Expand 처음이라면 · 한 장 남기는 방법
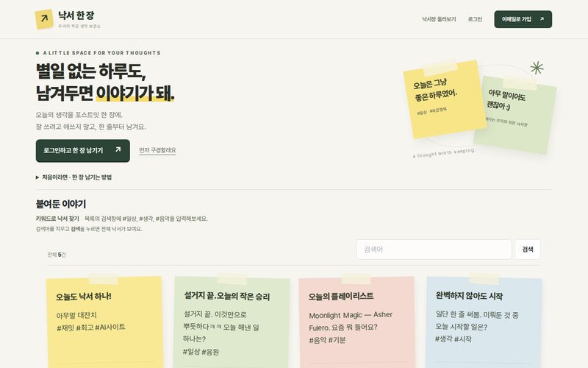Viewport: 588px width, 368px height. [x=74, y=177]
